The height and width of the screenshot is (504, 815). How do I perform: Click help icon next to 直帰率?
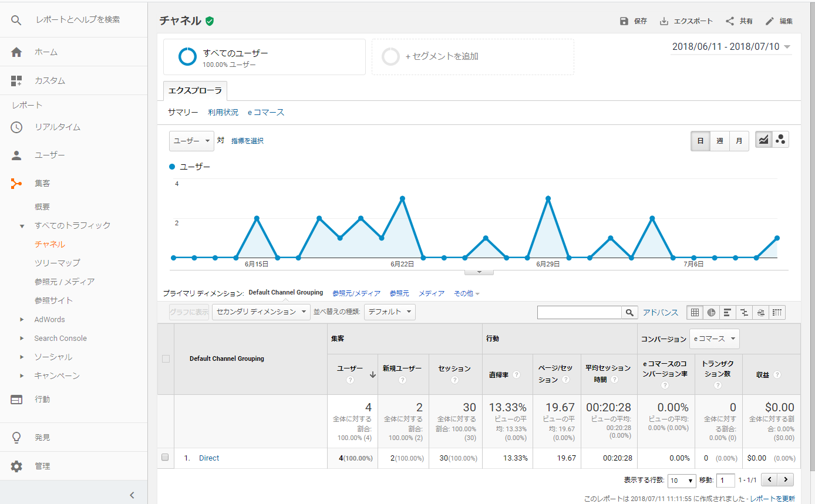[x=516, y=375]
